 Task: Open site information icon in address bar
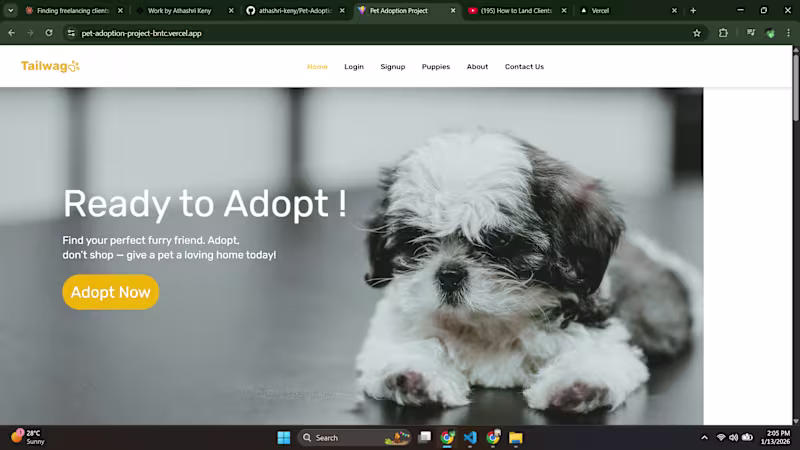coord(71,33)
